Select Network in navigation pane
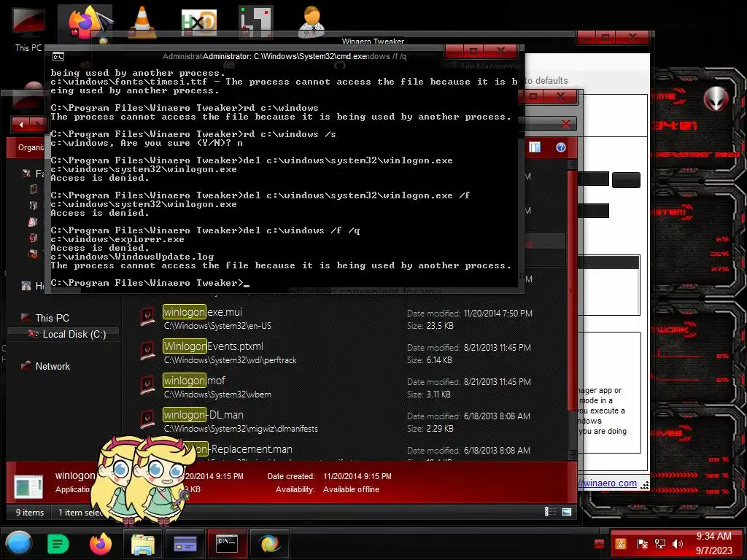The width and height of the screenshot is (747, 560). pyautogui.click(x=53, y=366)
